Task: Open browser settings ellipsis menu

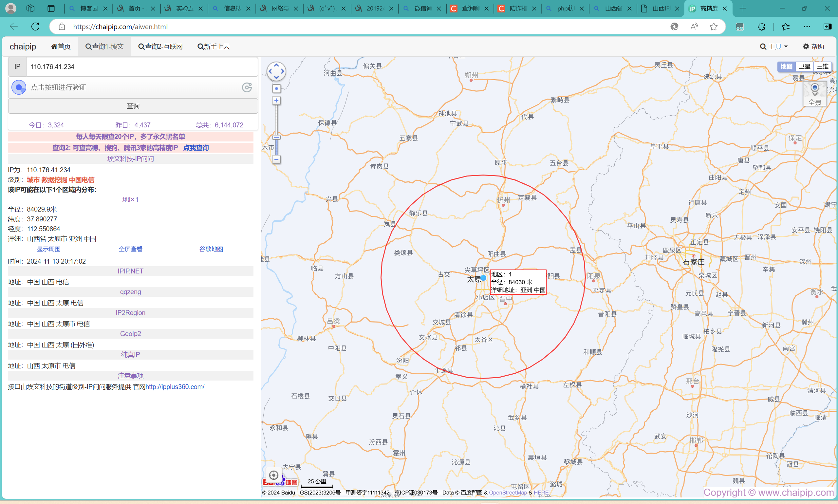Action: (807, 27)
